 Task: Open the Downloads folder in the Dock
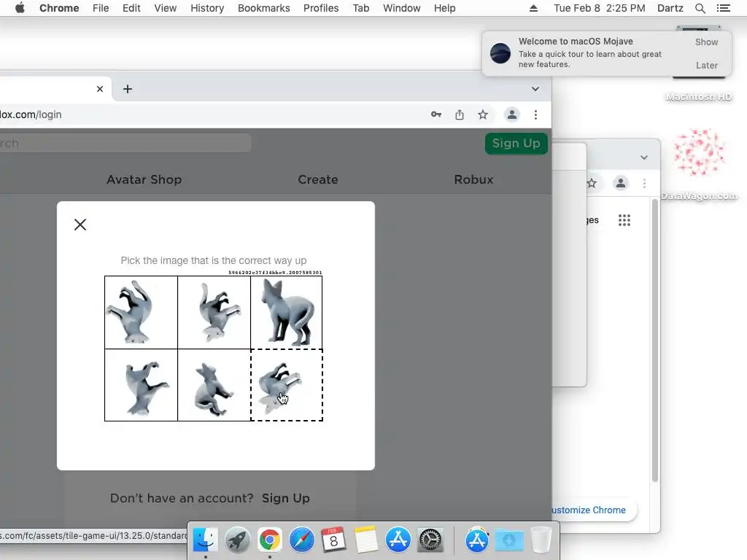(508, 540)
